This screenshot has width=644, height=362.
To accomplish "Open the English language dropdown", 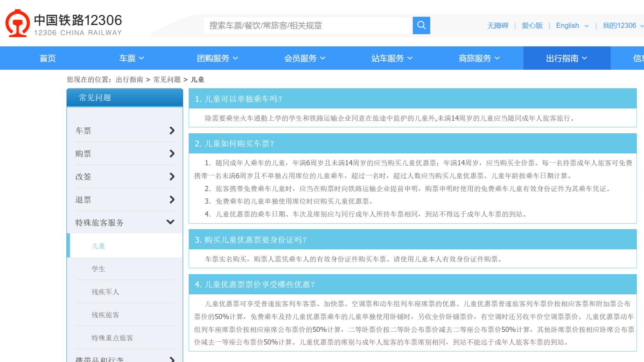I will point(572,26).
